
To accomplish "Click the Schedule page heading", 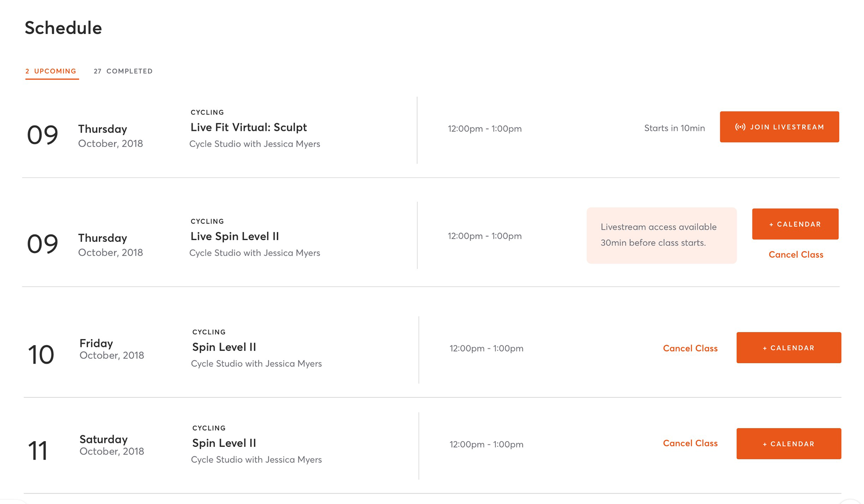I will click(x=63, y=28).
